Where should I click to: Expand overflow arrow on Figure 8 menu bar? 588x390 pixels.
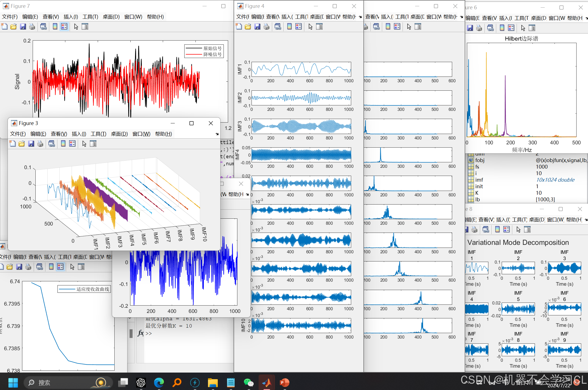coord(586,220)
